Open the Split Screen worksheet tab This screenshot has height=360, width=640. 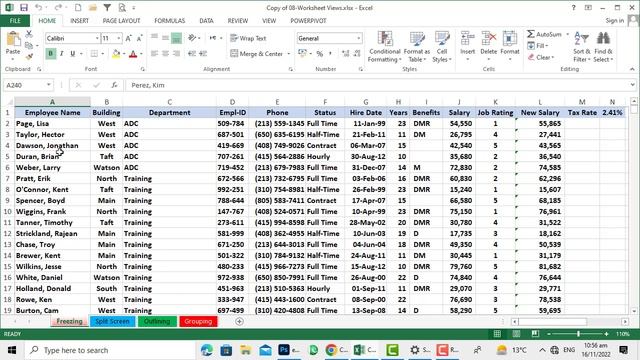tap(112, 321)
